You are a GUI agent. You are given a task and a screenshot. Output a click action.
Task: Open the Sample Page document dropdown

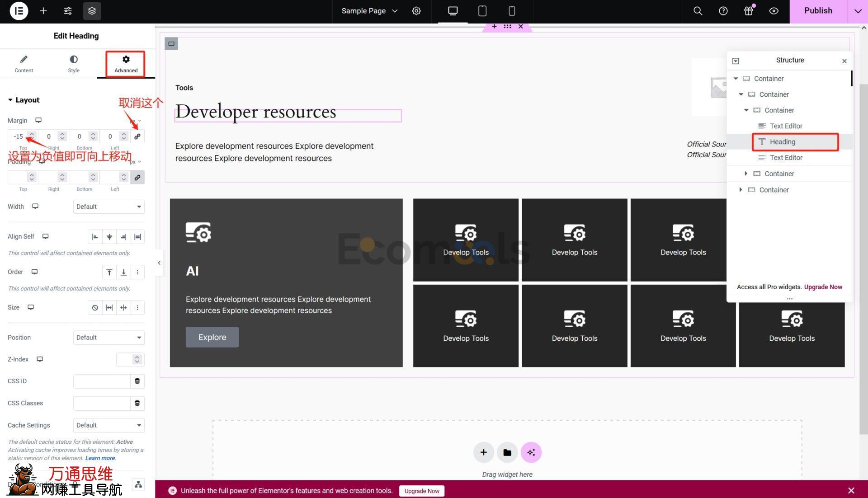click(369, 11)
